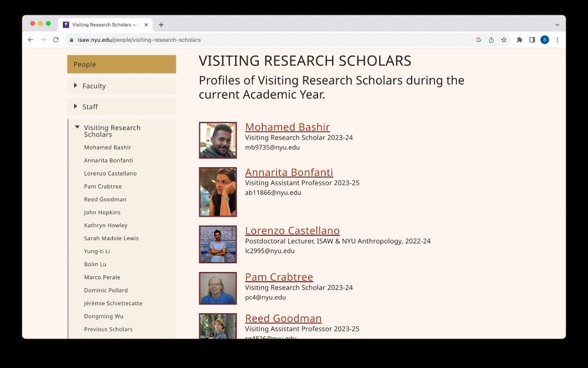Viewport: 588px width, 368px height.
Task: Open the tab search chevron
Action: (557, 25)
